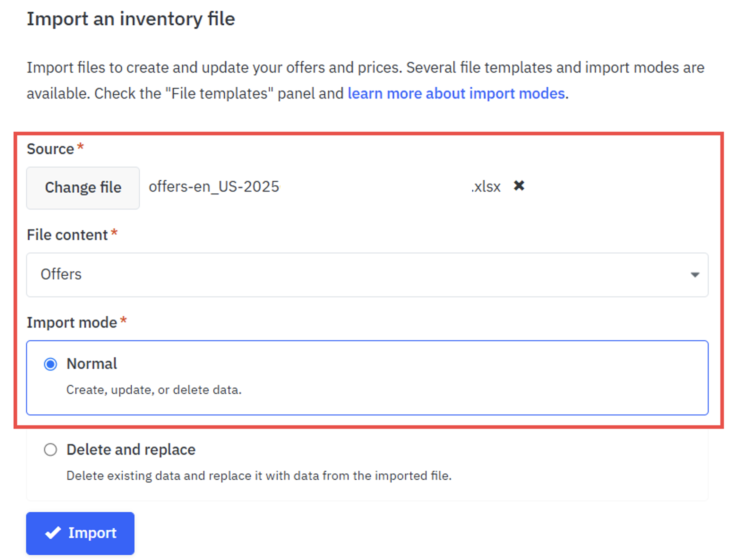Click the blue Import button
Screen dimensions: 730x560
(80, 533)
